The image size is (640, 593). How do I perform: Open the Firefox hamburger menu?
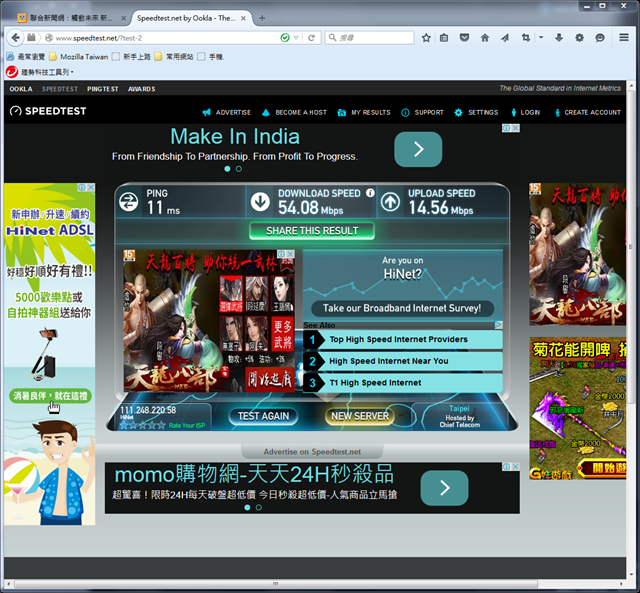[x=624, y=38]
